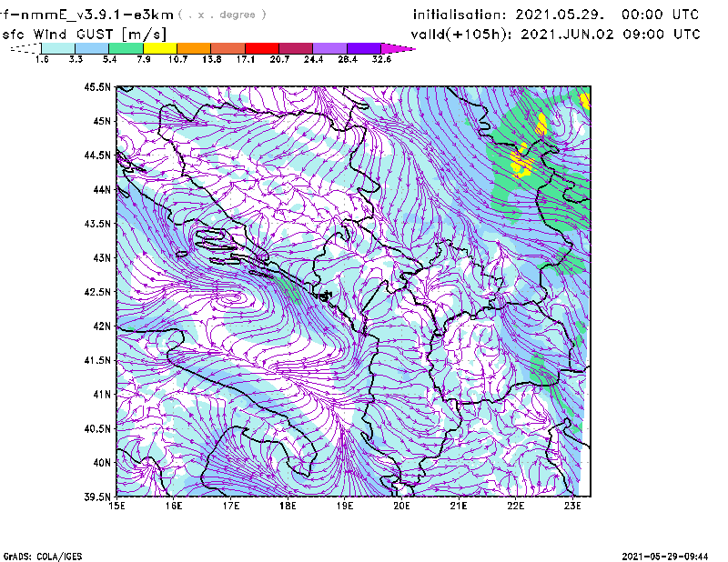Click the grey "( . x . degree )" text
Viewport: 728px width, 562px height.
(222, 15)
